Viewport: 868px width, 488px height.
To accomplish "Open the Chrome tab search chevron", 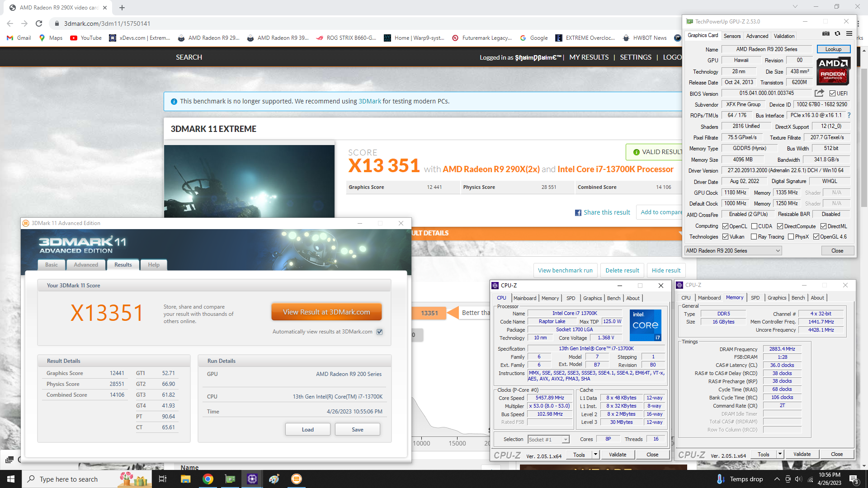I will (795, 7).
